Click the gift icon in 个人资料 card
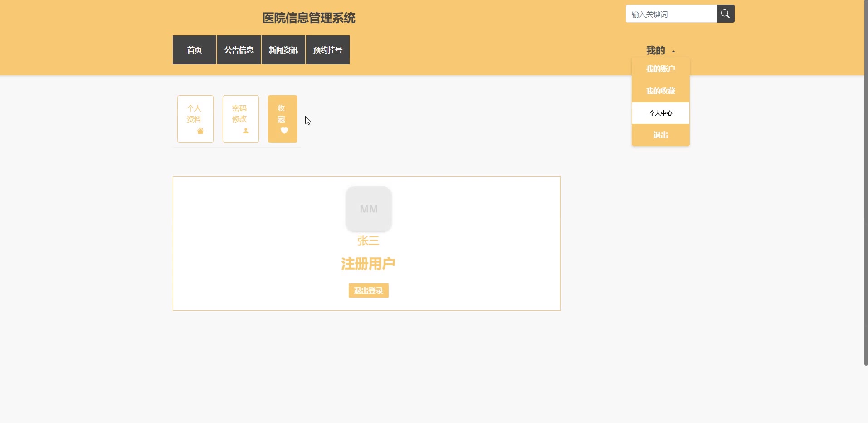Image resolution: width=868 pixels, height=423 pixels. (x=200, y=131)
